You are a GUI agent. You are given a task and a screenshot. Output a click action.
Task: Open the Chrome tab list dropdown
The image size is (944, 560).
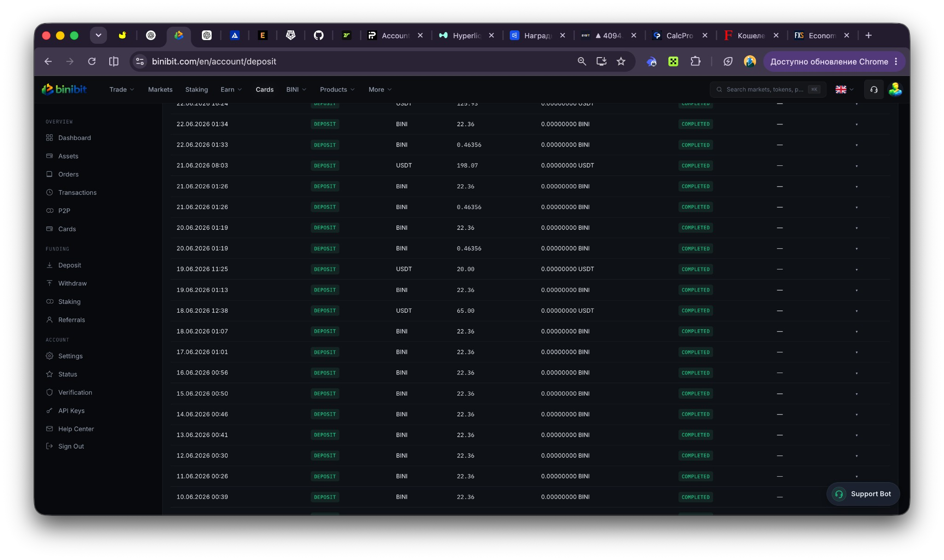click(98, 35)
